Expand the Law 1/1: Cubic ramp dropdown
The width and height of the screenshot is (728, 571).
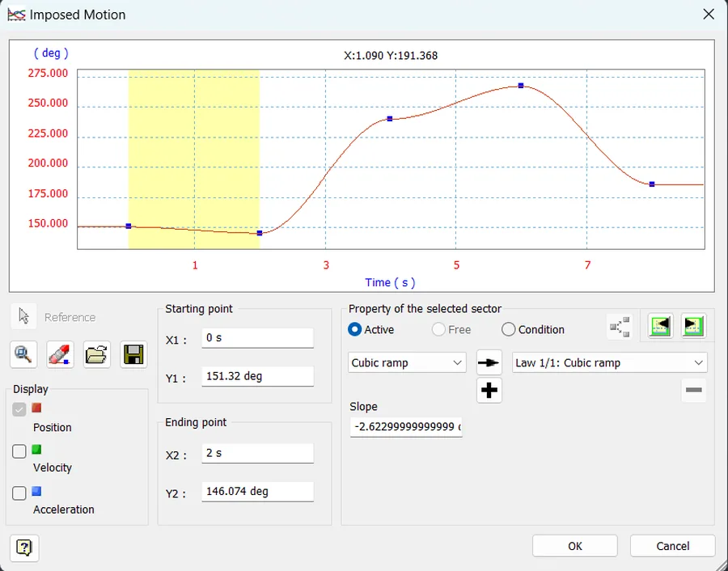(x=610, y=362)
